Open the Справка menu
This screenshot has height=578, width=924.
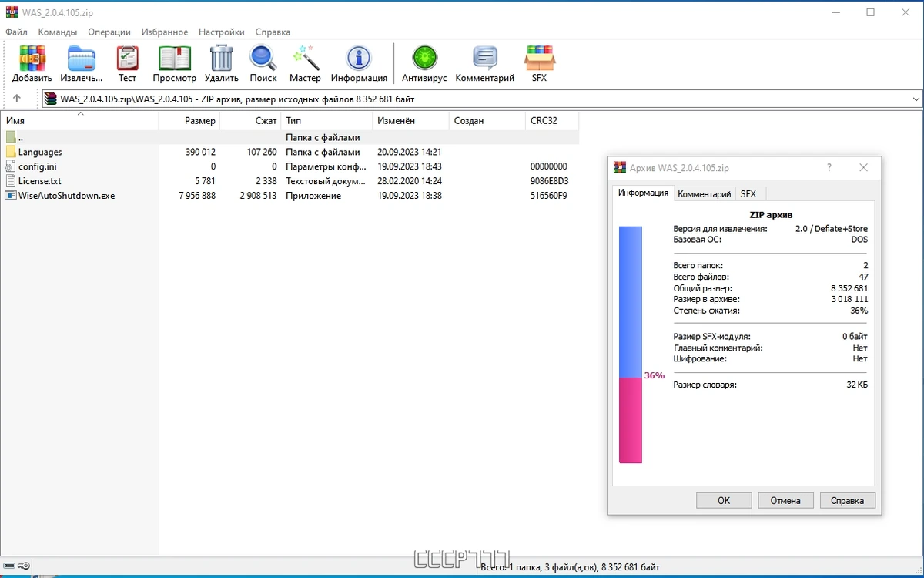coord(273,32)
